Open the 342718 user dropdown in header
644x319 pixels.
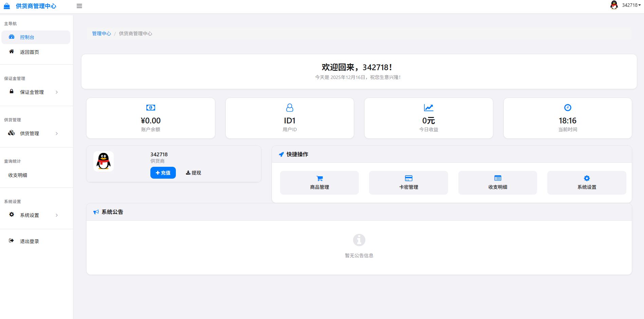(x=631, y=5)
